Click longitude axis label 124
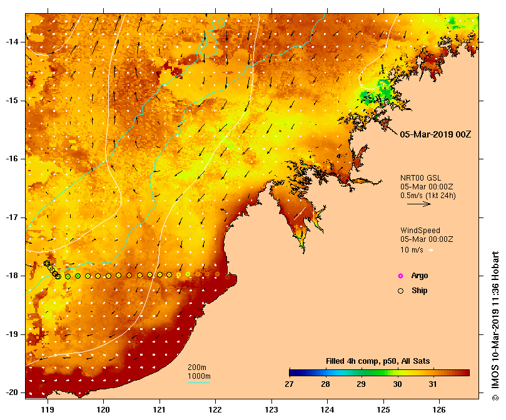506x420 pixels. click(x=327, y=410)
